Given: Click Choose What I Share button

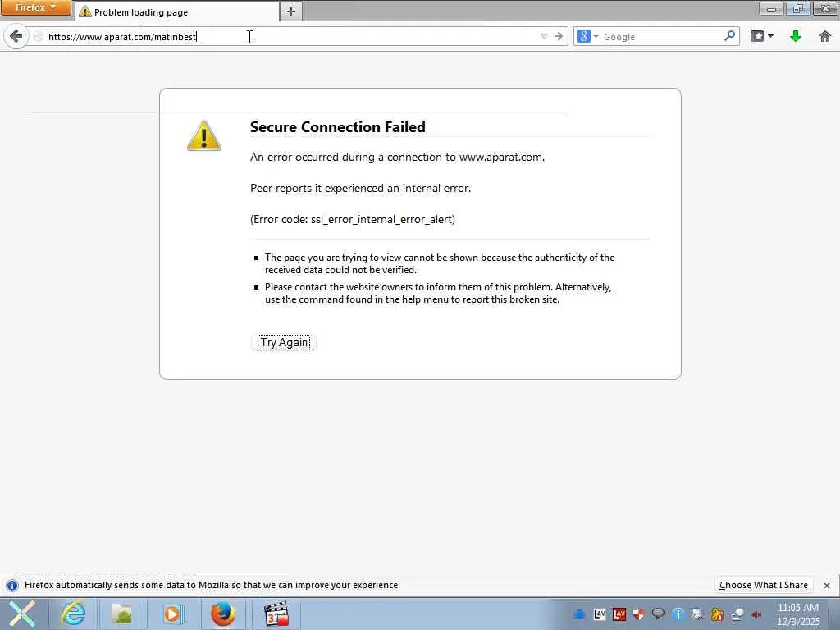Looking at the screenshot, I should [764, 585].
